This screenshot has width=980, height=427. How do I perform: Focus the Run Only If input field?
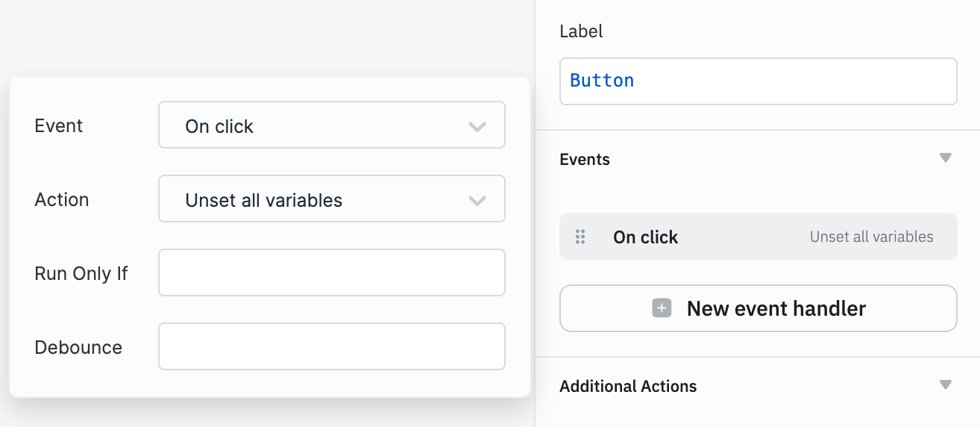pos(331,272)
